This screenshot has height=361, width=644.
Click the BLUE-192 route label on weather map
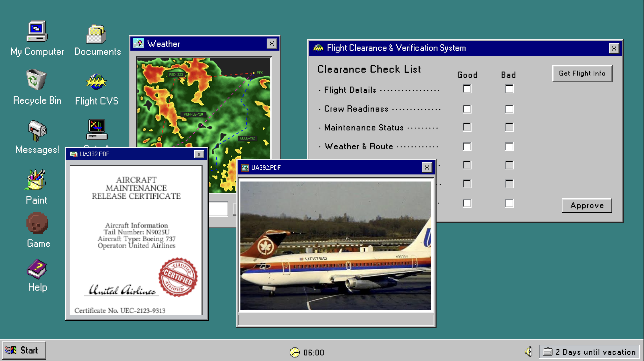247,138
